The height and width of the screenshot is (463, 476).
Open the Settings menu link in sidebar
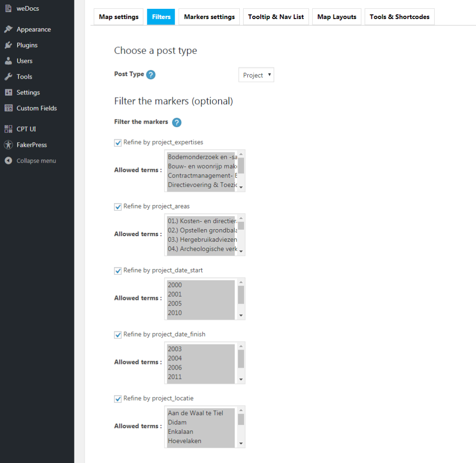click(x=28, y=93)
